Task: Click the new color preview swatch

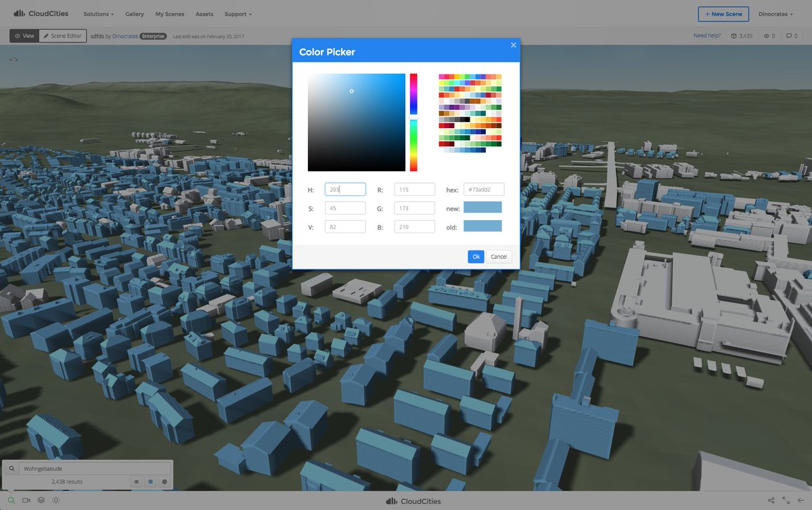Action: pos(482,207)
